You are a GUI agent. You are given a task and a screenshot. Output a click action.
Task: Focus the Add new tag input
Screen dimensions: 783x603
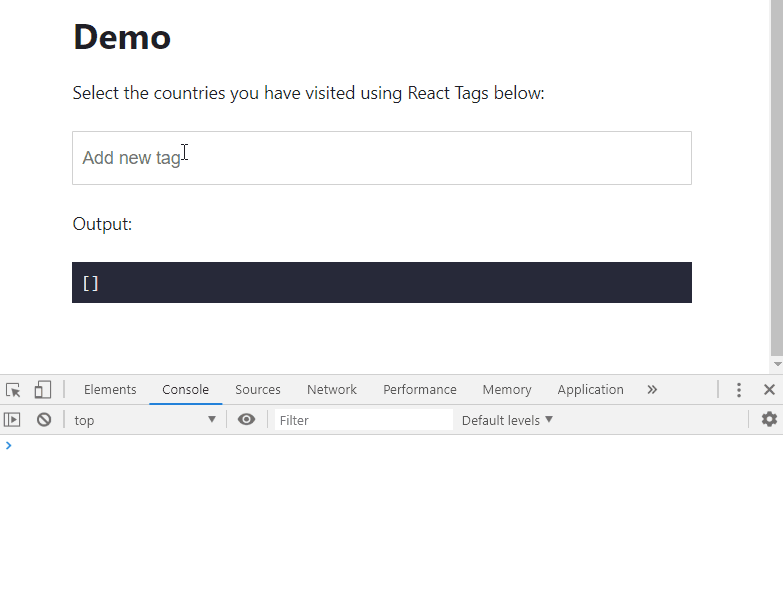381,158
